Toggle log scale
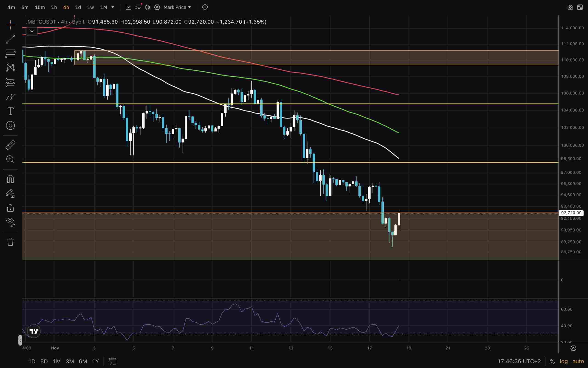The height and width of the screenshot is (368, 588). (x=564, y=361)
